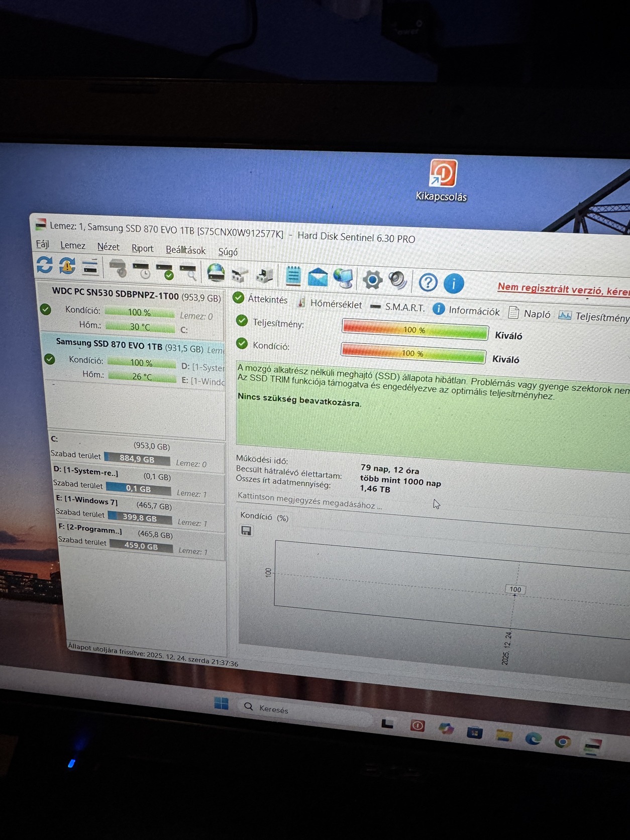Open File Explorer from taskbar
This screenshot has width=630, height=840.
(x=504, y=736)
